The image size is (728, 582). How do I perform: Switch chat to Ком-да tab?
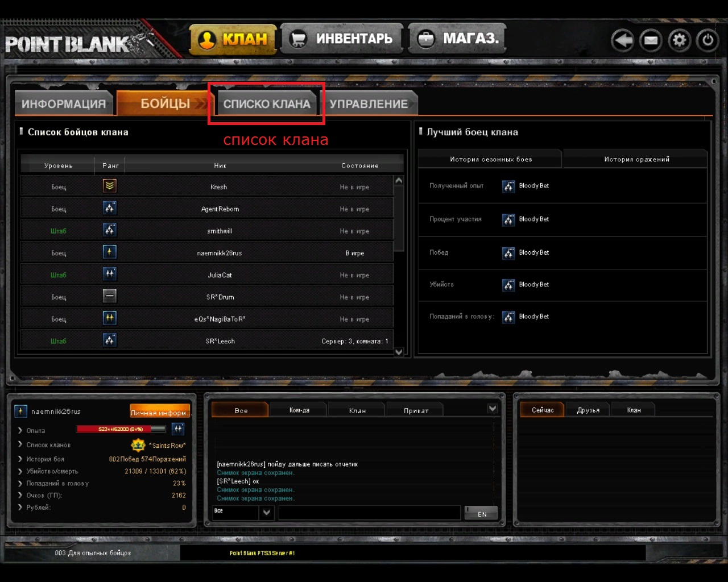299,410
